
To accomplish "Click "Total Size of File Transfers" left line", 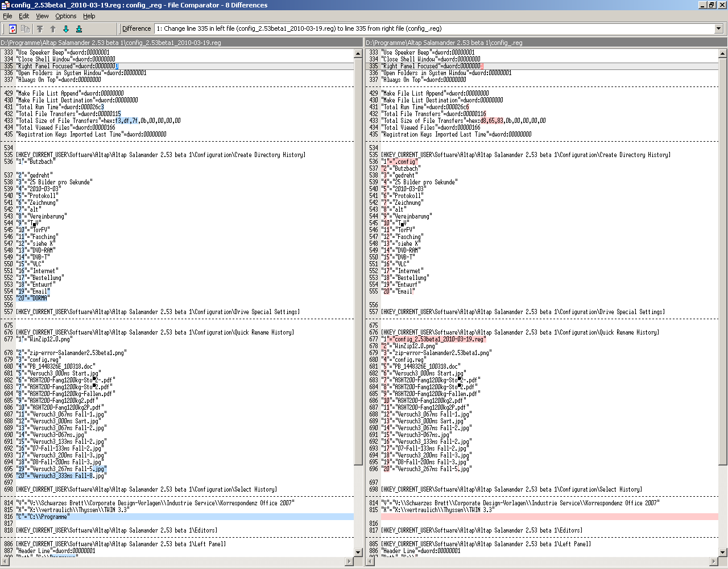I will (98, 121).
